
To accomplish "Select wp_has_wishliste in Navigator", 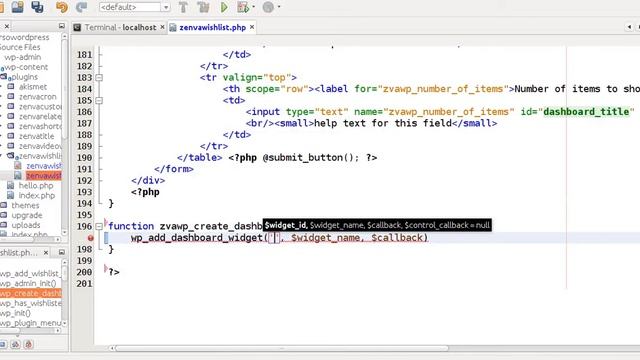I will click(x=31, y=303).
